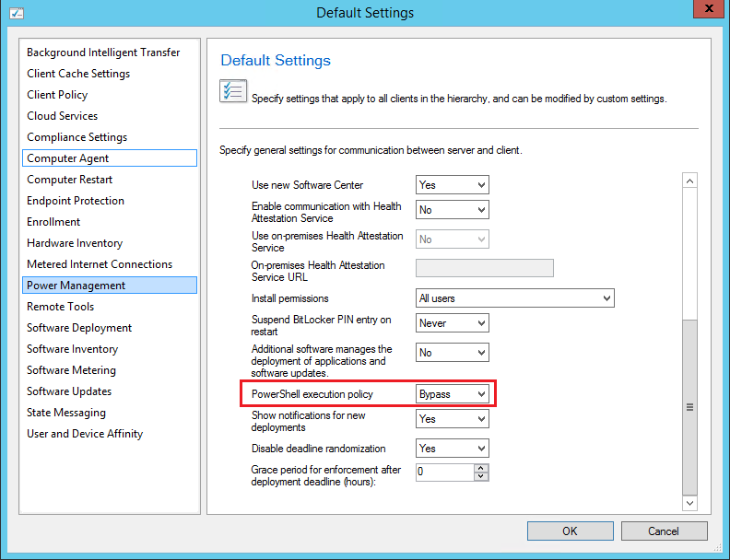
Task: Select Computer Agent in the settings list
Action: pos(111,158)
